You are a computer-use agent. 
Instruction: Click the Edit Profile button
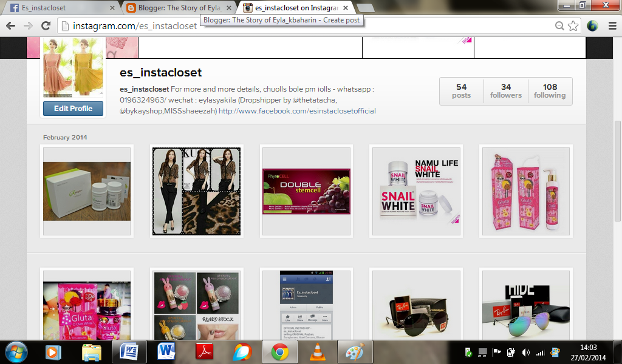[x=73, y=109]
